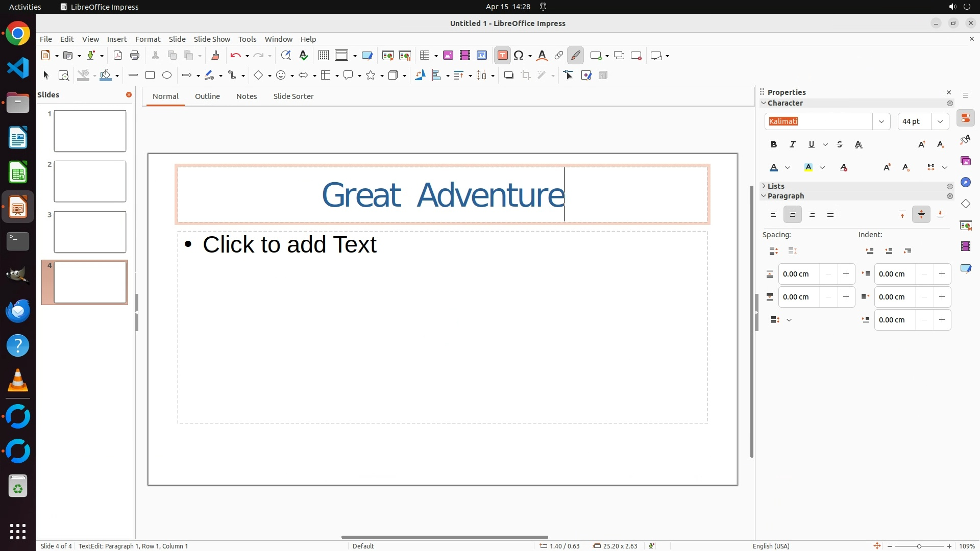Switch to the Slide Sorter tab

pos(293,96)
